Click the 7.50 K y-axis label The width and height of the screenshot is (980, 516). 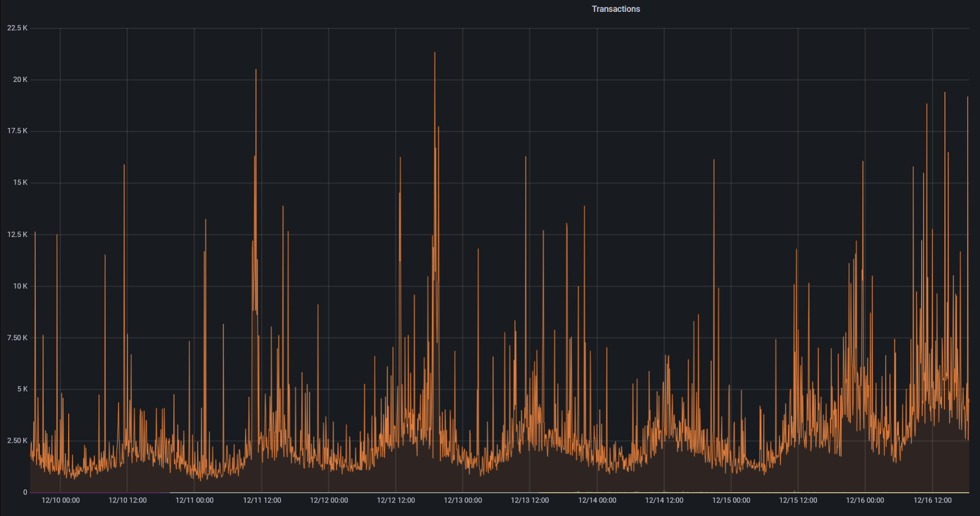click(17, 338)
